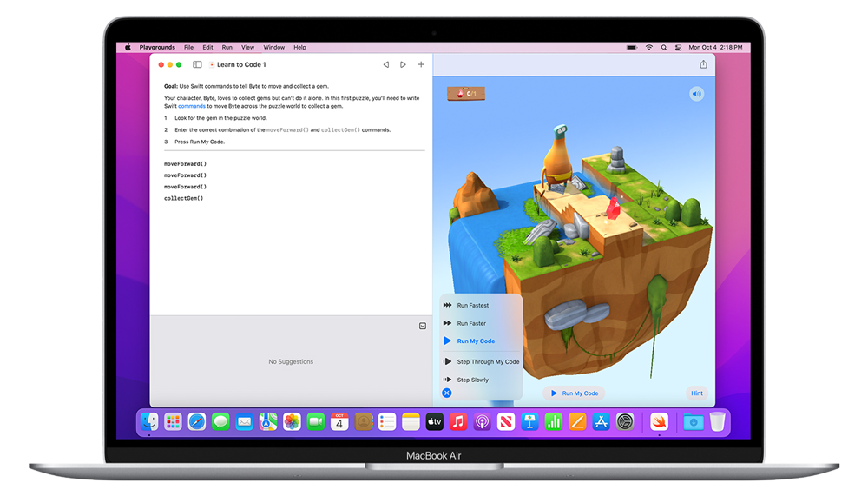Open the Edit menu
Viewport: 868px width, 496px height.
pyautogui.click(x=207, y=47)
